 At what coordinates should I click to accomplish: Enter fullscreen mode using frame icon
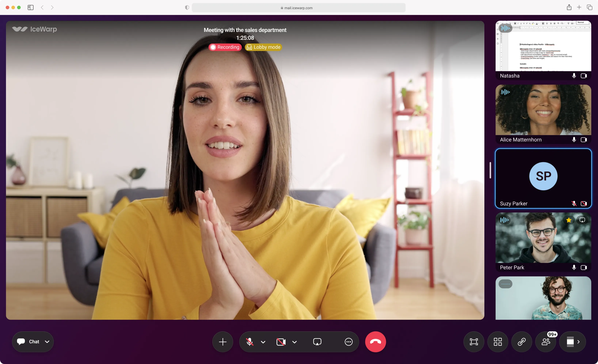(x=474, y=342)
